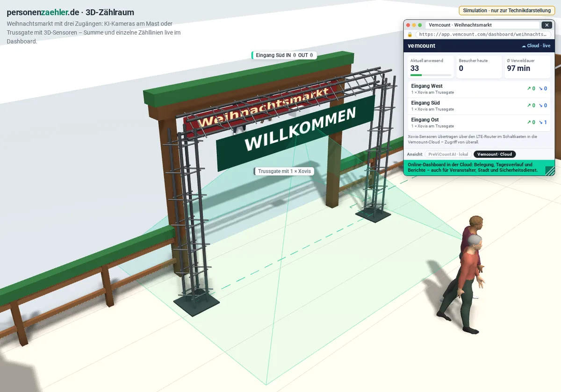561x392 pixels.
Task: Click the vemcount logo in dashboard header
Action: (x=422, y=46)
